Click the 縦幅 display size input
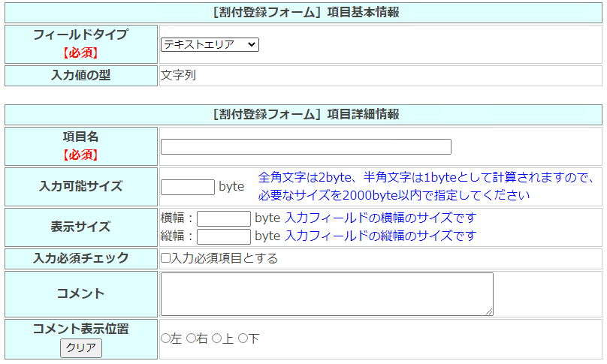The height and width of the screenshot is (364, 607). coord(223,236)
